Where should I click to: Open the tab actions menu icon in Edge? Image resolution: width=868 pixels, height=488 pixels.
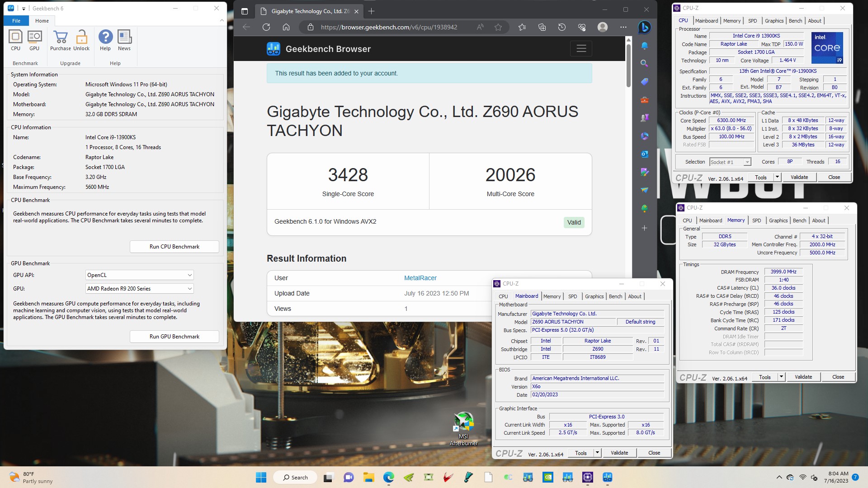coord(245,11)
